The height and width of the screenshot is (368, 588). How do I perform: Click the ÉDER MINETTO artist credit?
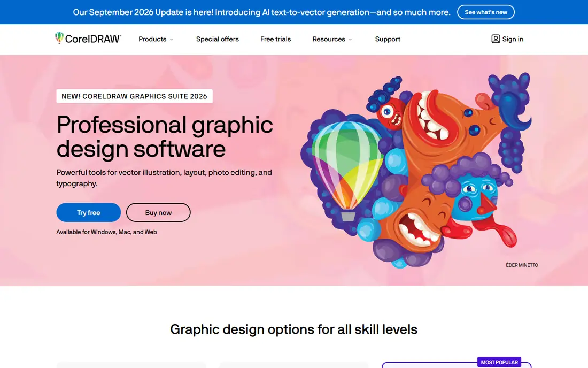(x=522, y=265)
